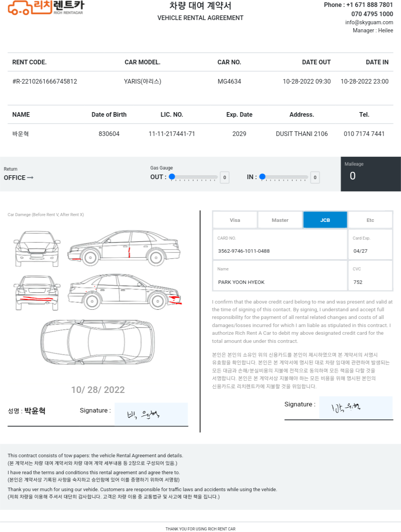Click the rear-view car damage diagram
This screenshot has width=401, height=532.
37,292
